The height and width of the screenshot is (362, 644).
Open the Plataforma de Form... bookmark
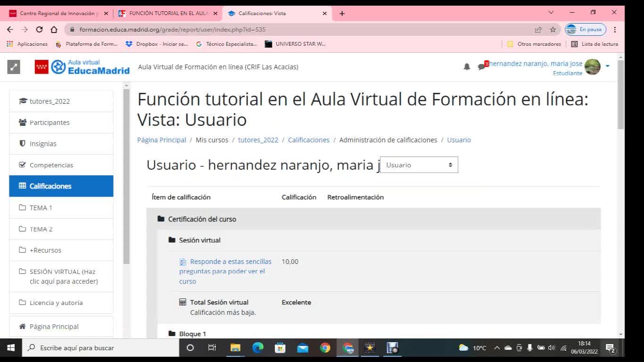tap(87, 44)
